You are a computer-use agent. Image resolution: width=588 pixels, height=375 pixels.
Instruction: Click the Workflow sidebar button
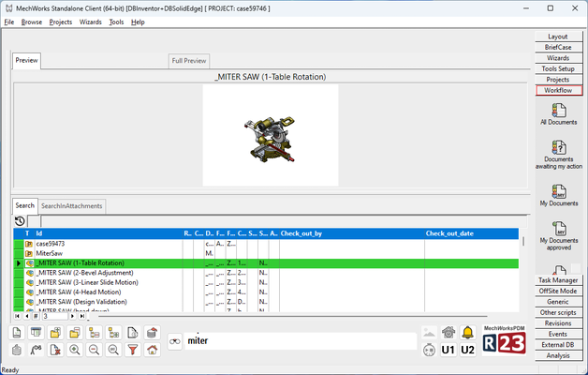point(558,90)
